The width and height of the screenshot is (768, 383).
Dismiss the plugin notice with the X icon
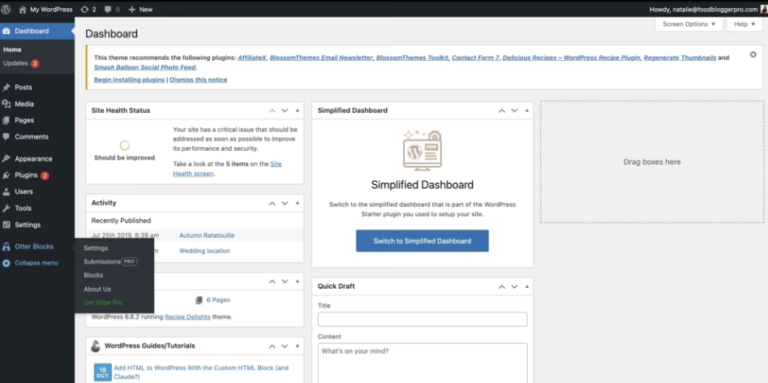753,54
